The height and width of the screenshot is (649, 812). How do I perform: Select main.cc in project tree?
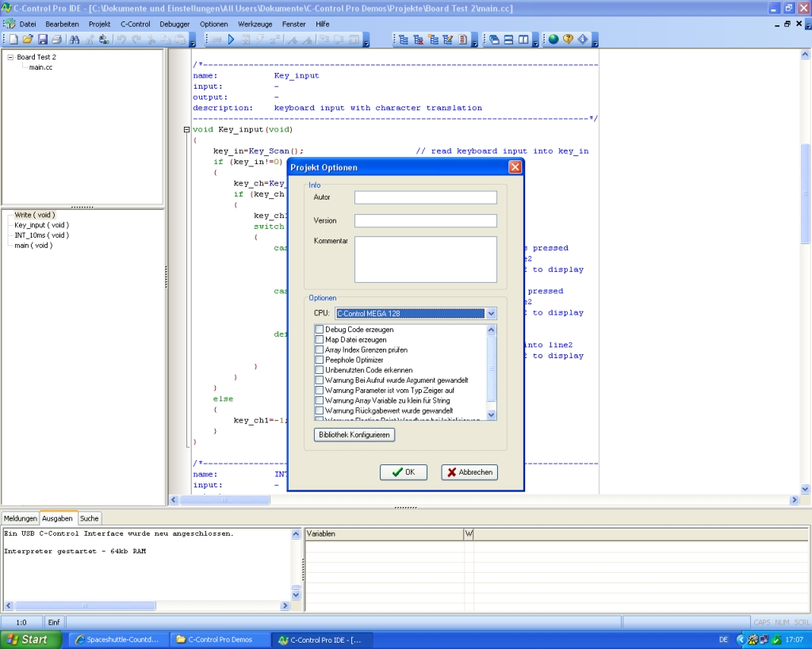(x=40, y=67)
